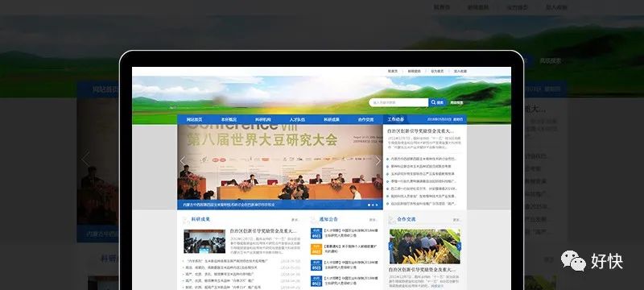This screenshot has width=644, height=290.
Task: Open the 合作交流 tab in the blue navigation bar
Action: coord(365,119)
